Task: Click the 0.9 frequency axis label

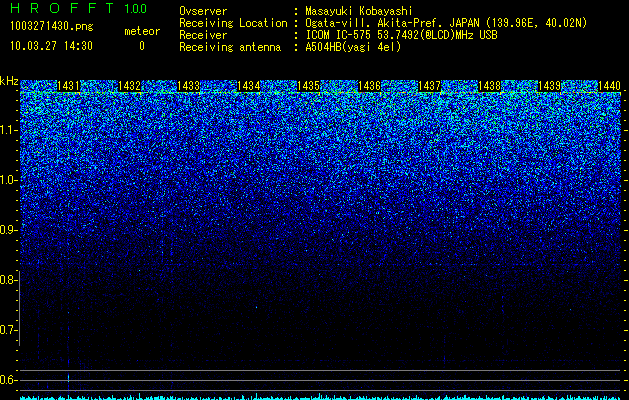Action: [x=8, y=230]
